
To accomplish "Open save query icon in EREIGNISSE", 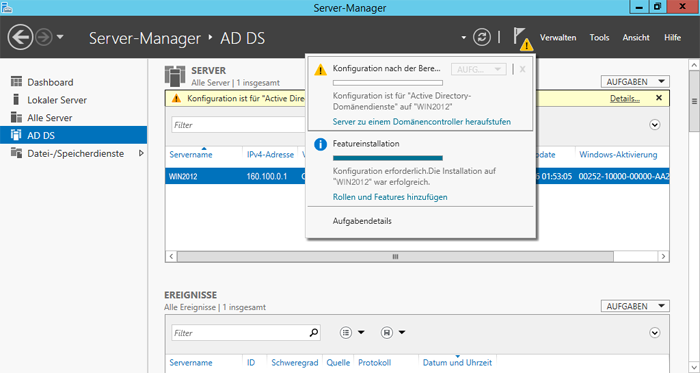I will tap(387, 332).
